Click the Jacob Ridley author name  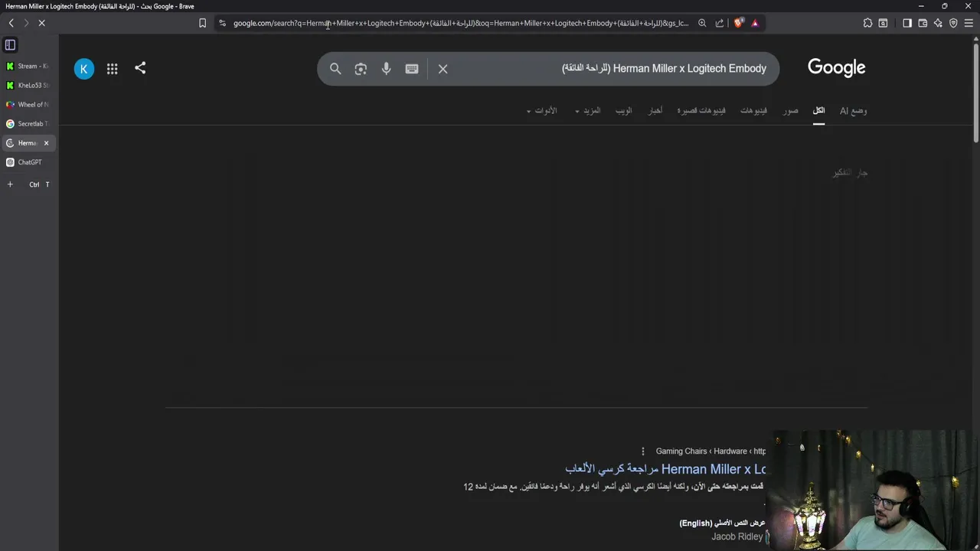[x=737, y=536]
